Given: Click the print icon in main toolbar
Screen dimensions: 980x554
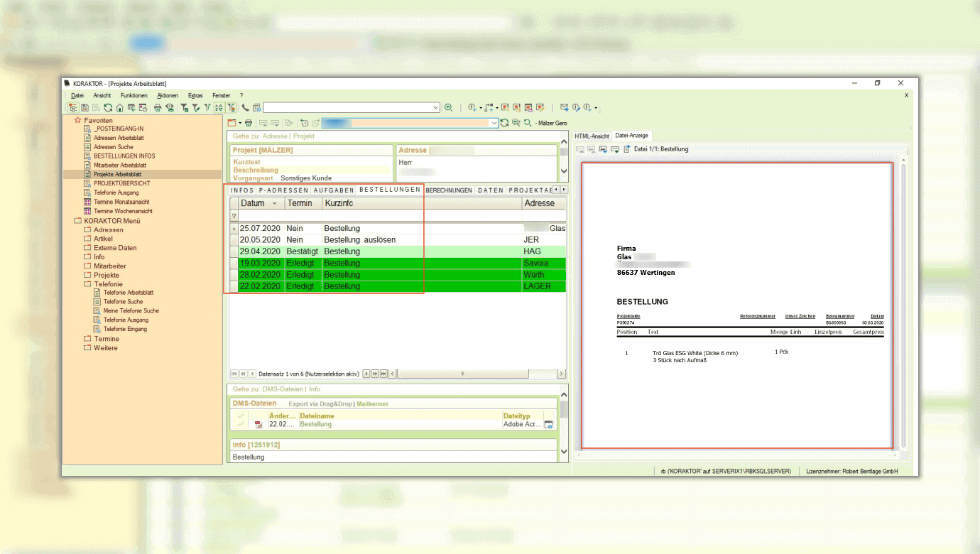Looking at the screenshot, I should (x=158, y=108).
